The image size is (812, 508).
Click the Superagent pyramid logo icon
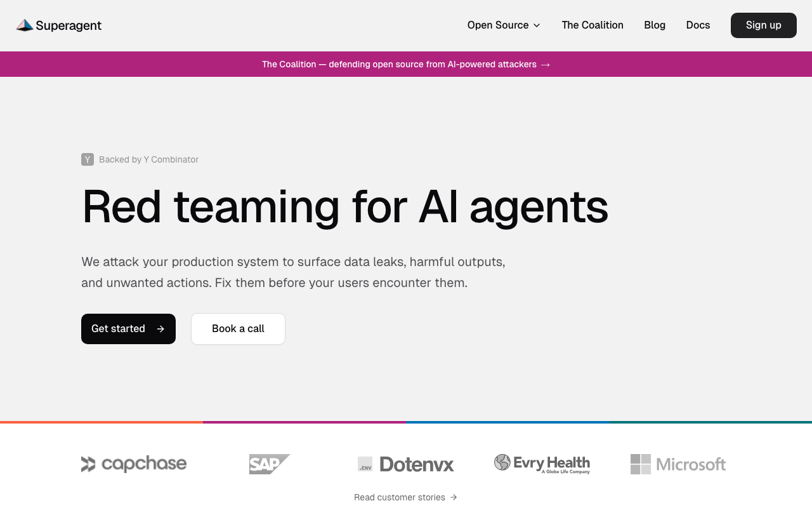[25, 25]
